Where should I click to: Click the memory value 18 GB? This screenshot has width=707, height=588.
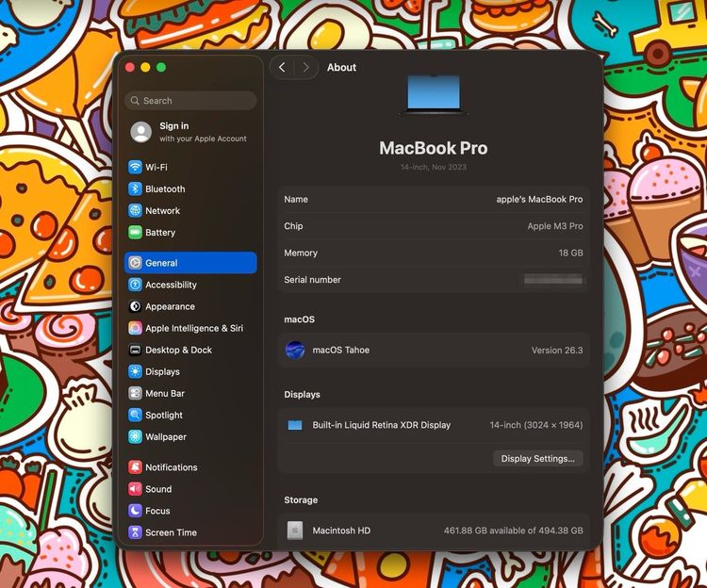point(571,253)
